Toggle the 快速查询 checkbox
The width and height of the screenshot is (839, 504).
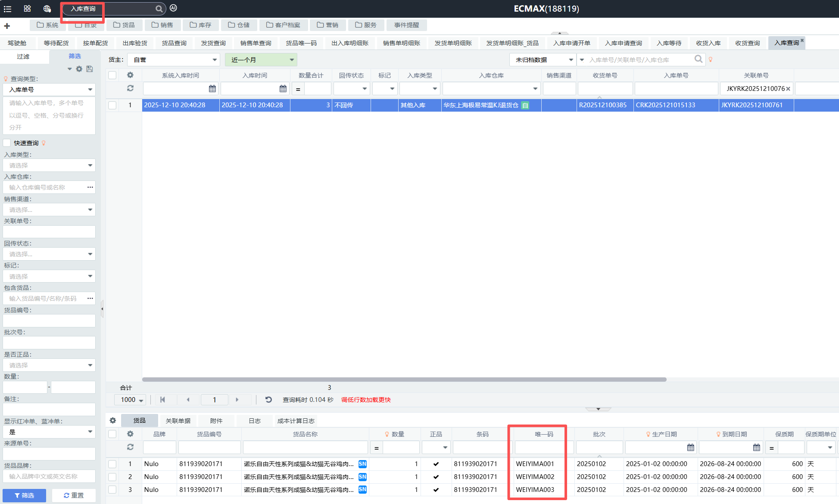click(x=7, y=143)
